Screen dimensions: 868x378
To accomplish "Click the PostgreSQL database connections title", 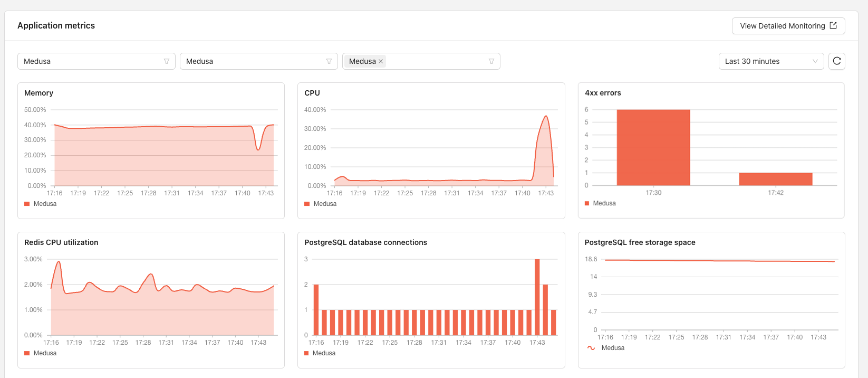I will pyautogui.click(x=366, y=242).
